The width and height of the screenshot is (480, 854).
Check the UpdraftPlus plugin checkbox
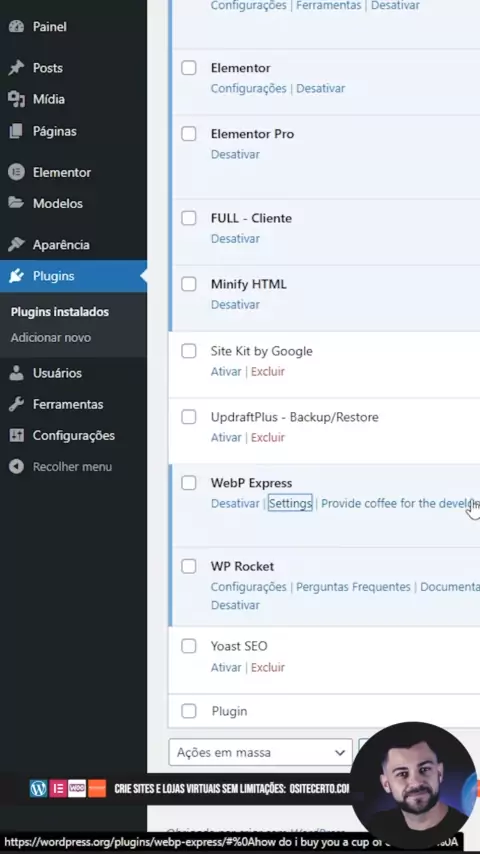[x=189, y=417]
